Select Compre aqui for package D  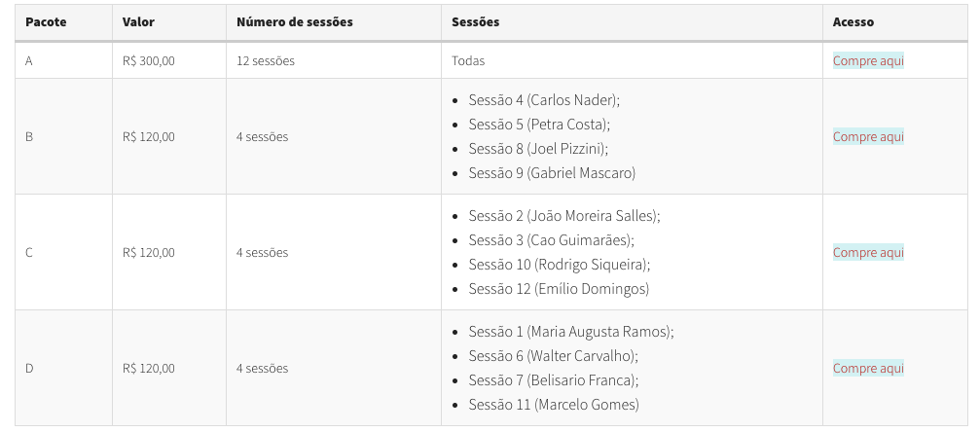(x=868, y=368)
